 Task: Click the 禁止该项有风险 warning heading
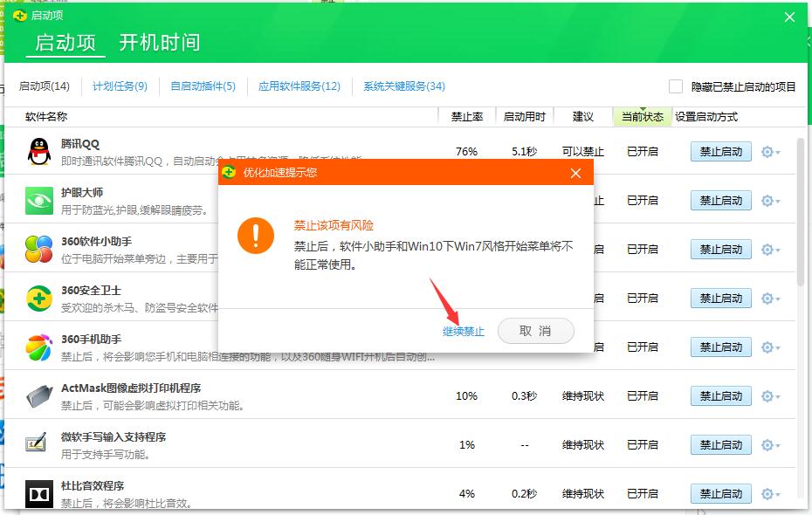tap(334, 226)
